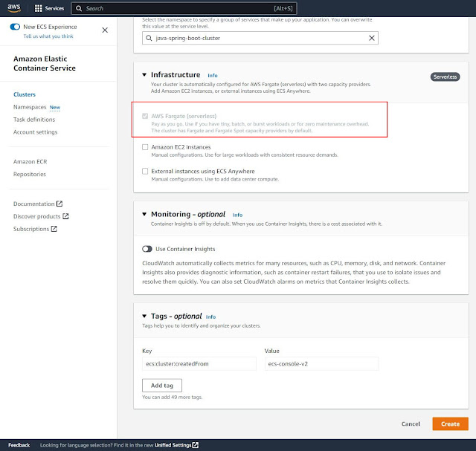Open the AWS home logo
The height and width of the screenshot is (451, 476).
click(x=14, y=8)
